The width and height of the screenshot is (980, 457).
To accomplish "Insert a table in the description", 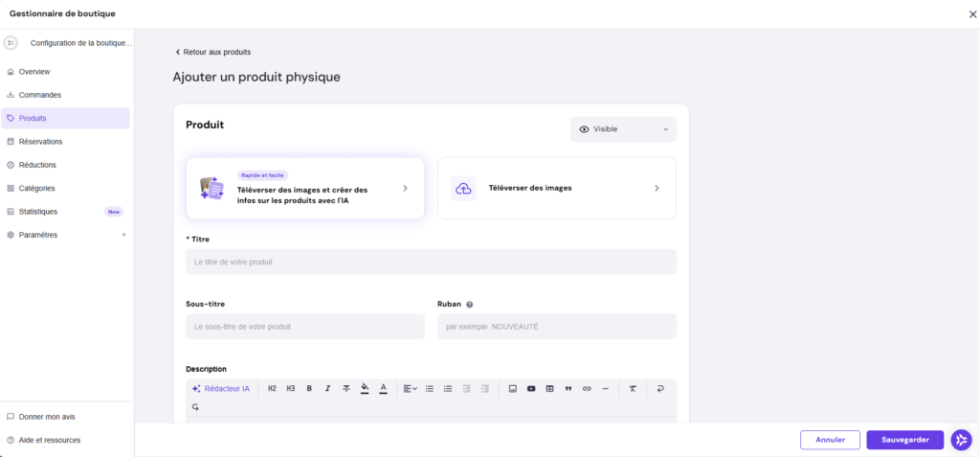I will click(x=549, y=388).
